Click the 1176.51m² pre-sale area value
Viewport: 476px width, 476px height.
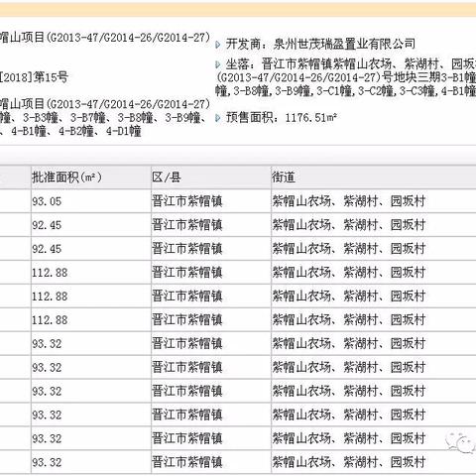click(x=310, y=118)
